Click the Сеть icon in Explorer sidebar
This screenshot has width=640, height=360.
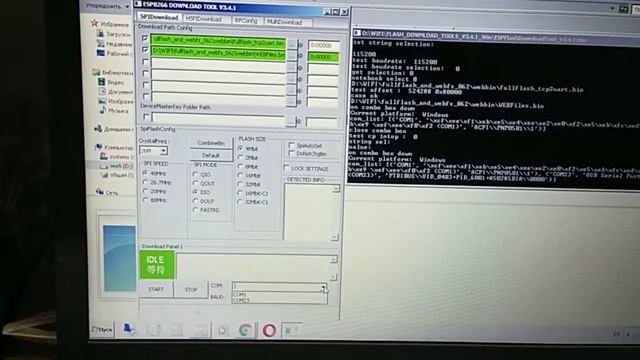(x=99, y=192)
